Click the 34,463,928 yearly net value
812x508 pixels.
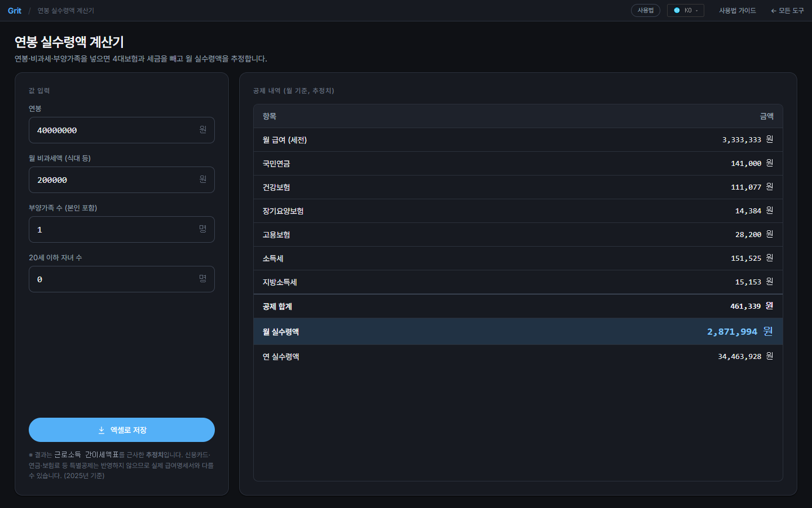(x=739, y=357)
